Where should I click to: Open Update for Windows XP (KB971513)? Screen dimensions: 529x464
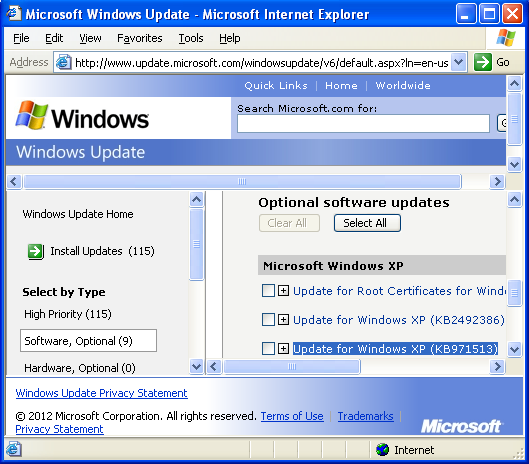(x=395, y=349)
